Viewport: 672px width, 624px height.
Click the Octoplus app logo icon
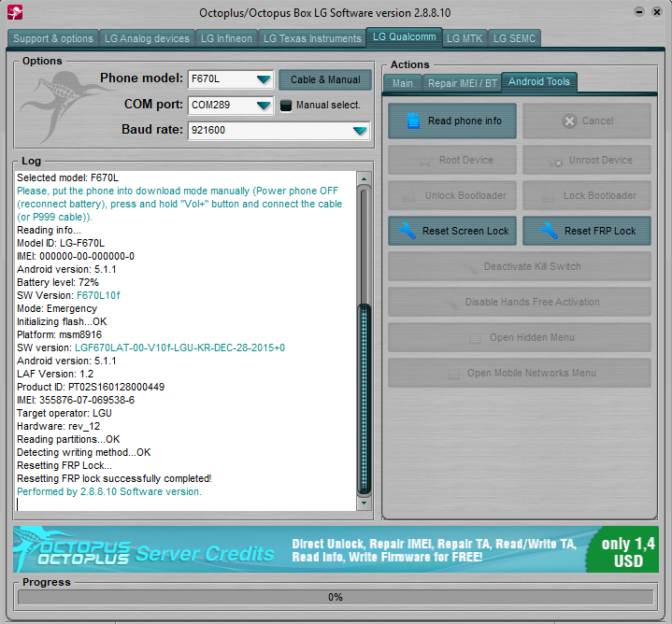(x=15, y=12)
